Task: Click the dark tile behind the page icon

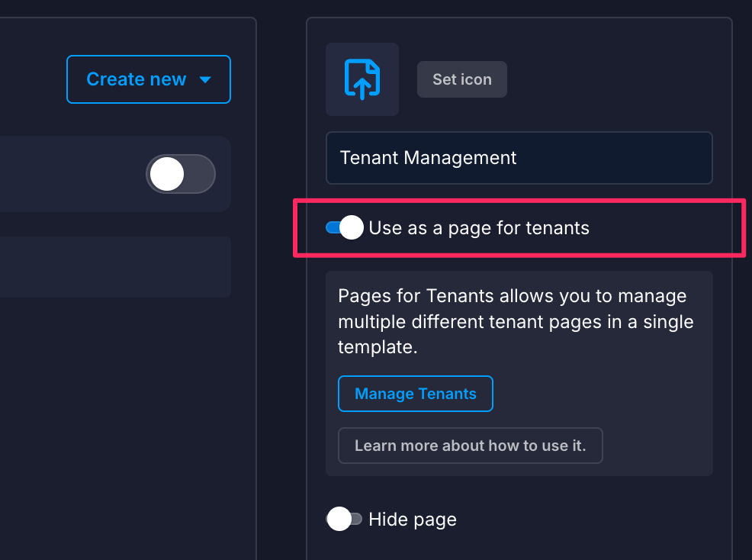Action: point(362,79)
